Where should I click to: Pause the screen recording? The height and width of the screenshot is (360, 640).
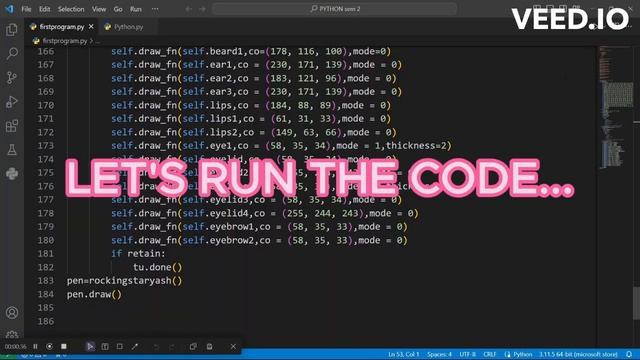click(36, 347)
